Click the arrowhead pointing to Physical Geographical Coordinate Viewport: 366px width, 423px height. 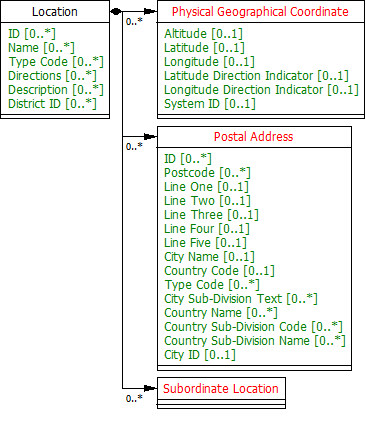pos(151,12)
